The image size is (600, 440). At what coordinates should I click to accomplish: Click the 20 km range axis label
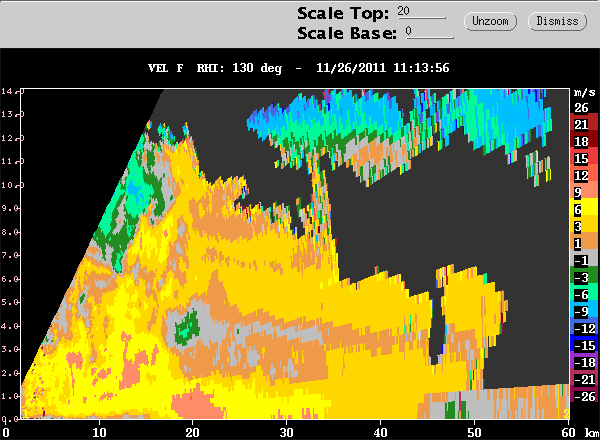tap(192, 433)
